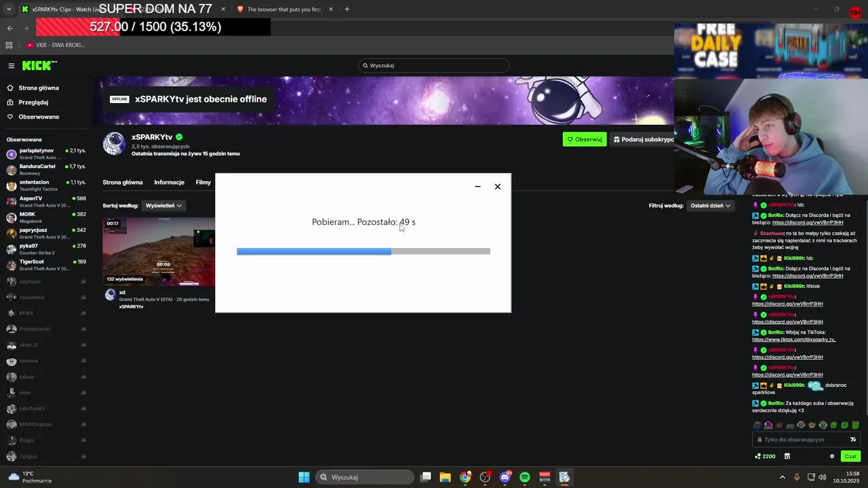868x488 pixels.
Task: Open BanduraCartel channel in followed list
Action: [x=46, y=169]
